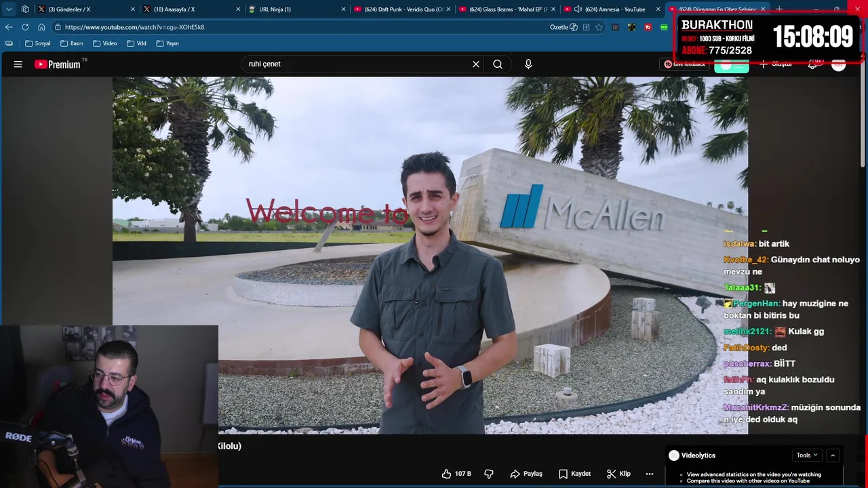
Task: Open the Sosyal bookmarks folder
Action: pos(37,43)
